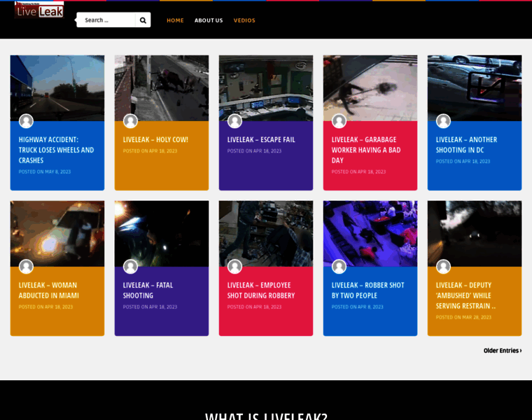Click author avatar on Woman Abducted card

click(x=26, y=266)
